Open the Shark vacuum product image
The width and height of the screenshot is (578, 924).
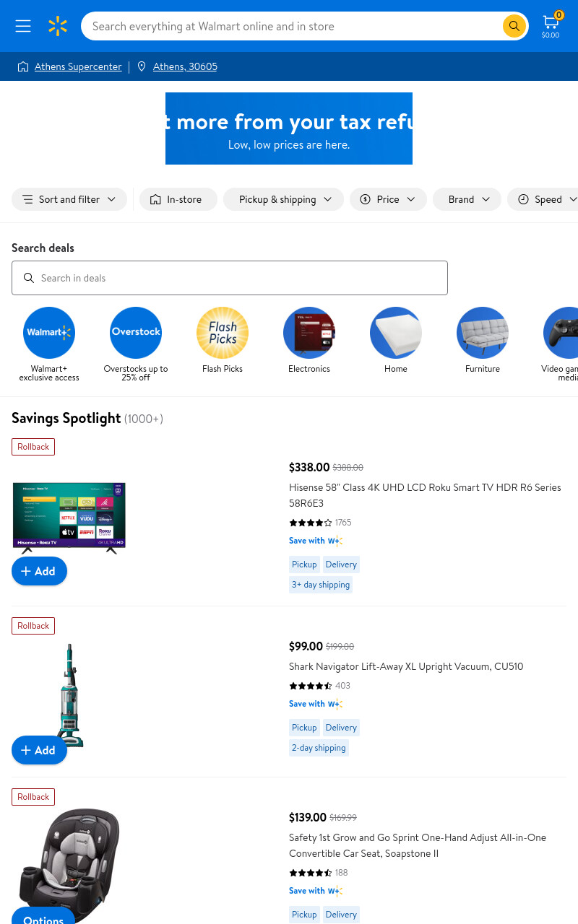[69, 695]
